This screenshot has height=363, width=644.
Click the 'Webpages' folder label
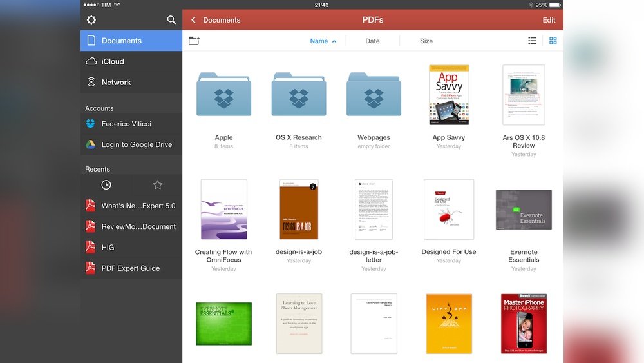coord(374,137)
